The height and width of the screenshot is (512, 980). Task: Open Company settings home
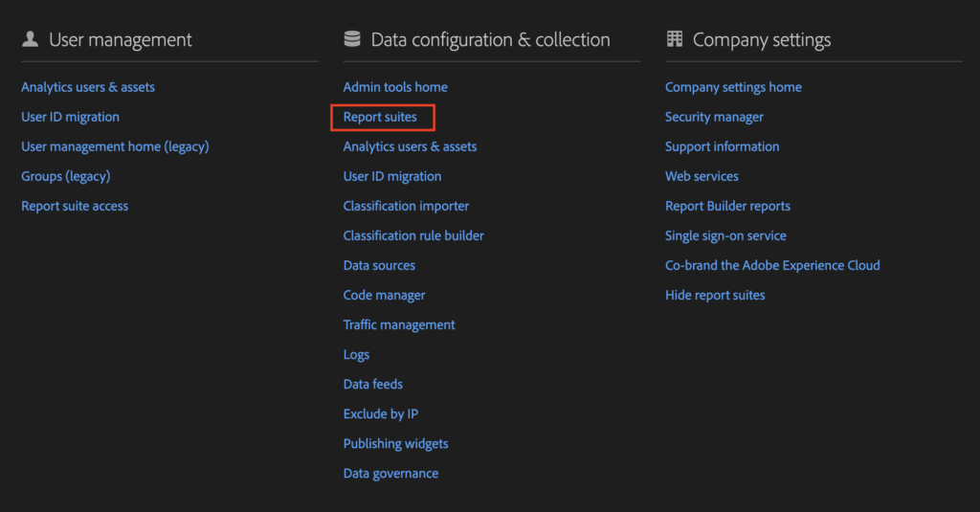(733, 87)
